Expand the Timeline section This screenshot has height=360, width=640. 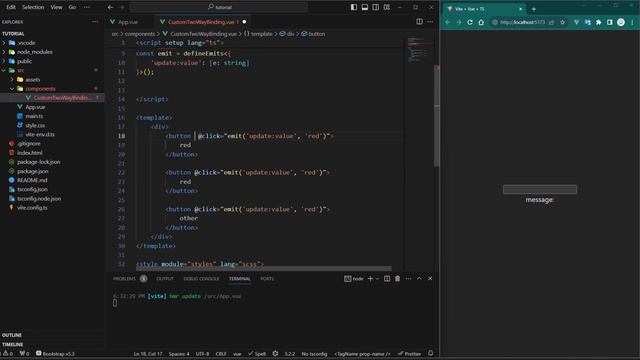click(x=13, y=344)
